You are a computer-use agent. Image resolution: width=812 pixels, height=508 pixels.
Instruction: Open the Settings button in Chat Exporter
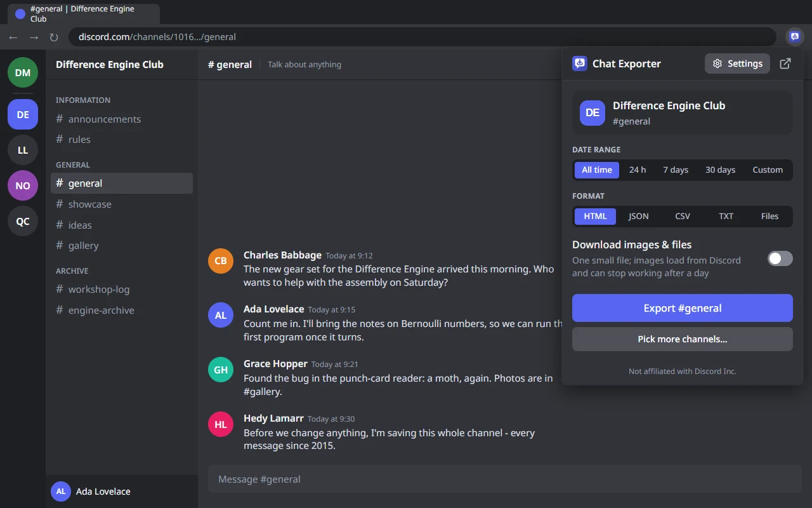coord(737,63)
